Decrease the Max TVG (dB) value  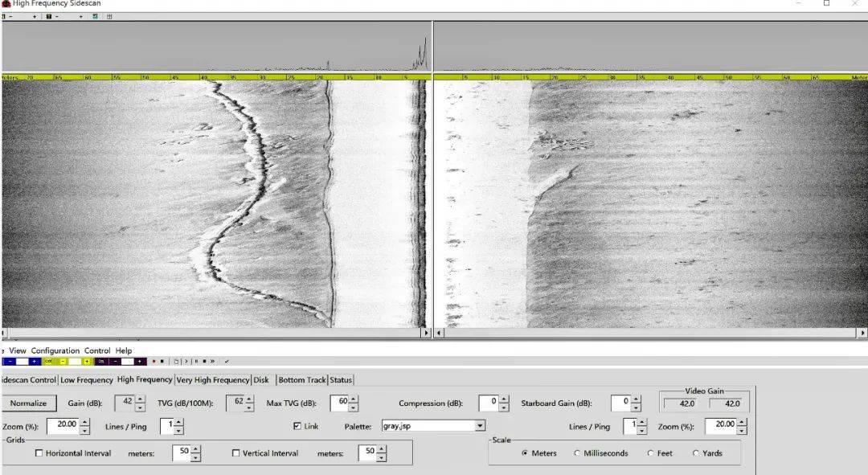[x=354, y=407]
